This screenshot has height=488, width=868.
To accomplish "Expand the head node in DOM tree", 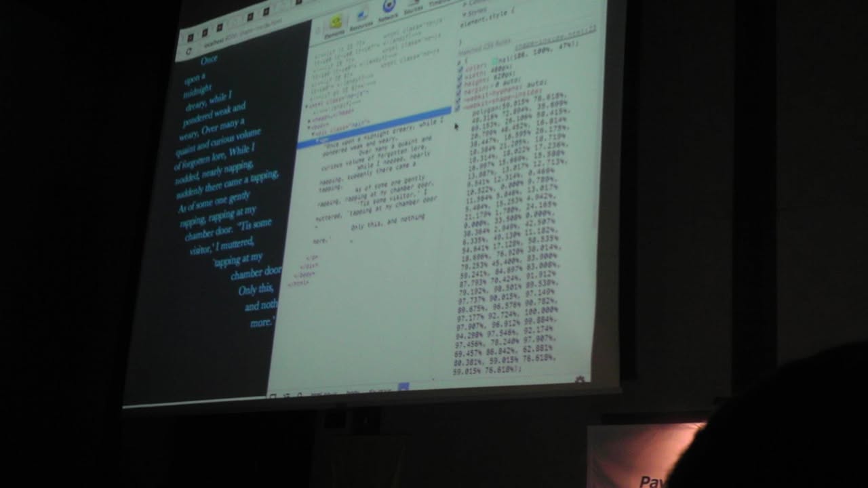I will [x=309, y=120].
